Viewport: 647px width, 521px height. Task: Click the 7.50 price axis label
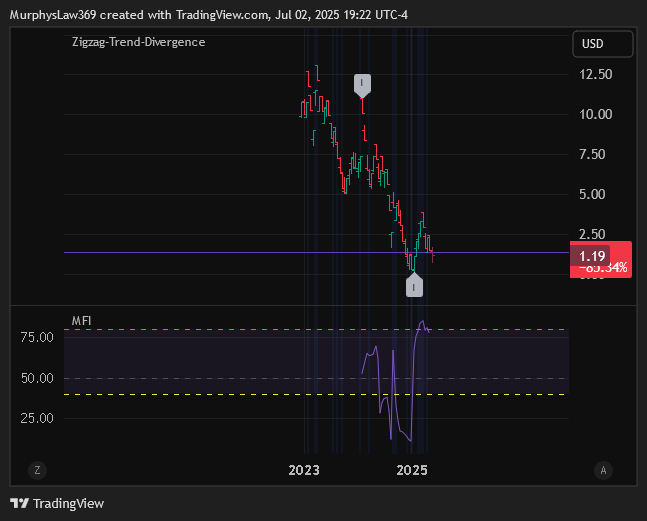tap(592, 154)
